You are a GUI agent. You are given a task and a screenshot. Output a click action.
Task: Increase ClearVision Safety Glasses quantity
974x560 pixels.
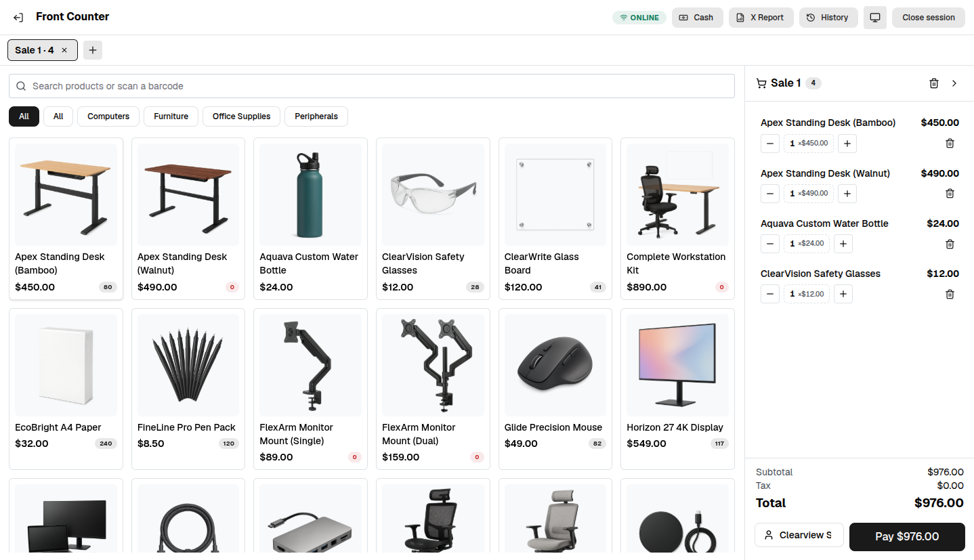pyautogui.click(x=843, y=294)
